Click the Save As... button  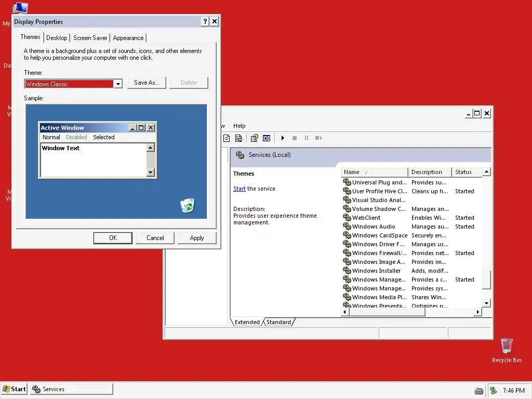[147, 83]
